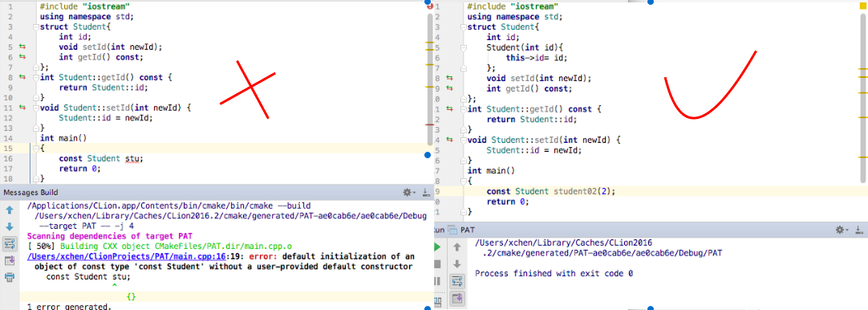
Task: Click '1 error generated.' message line
Action: [69, 306]
